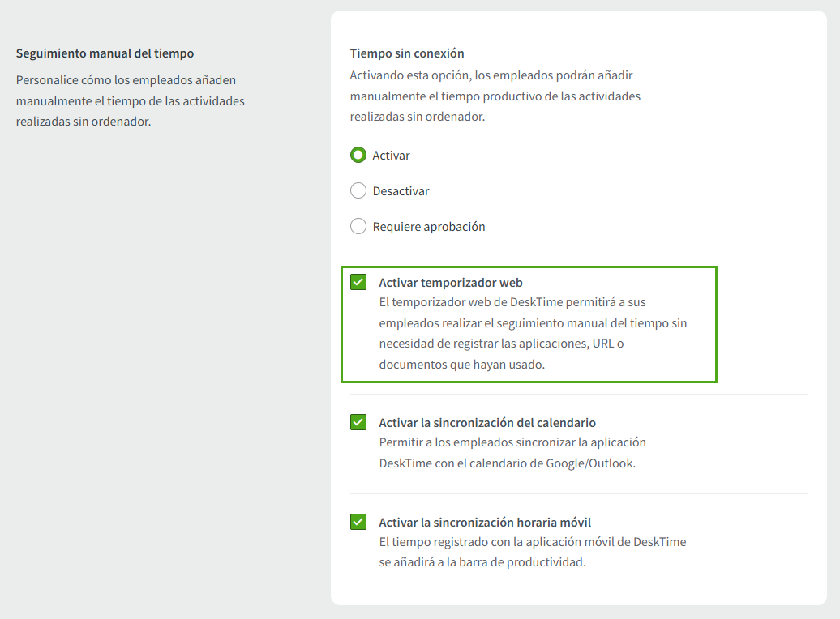
Task: Click the Activar temporizador web label text
Action: (450, 282)
